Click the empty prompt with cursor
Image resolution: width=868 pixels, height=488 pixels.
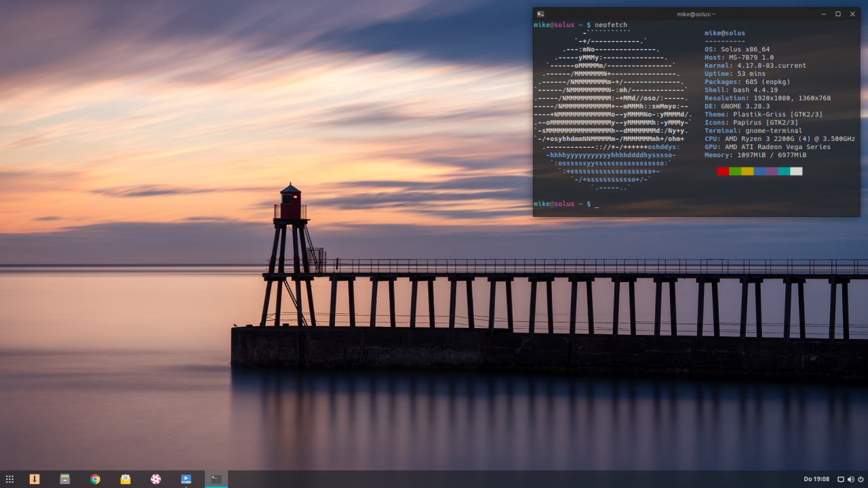coord(566,204)
